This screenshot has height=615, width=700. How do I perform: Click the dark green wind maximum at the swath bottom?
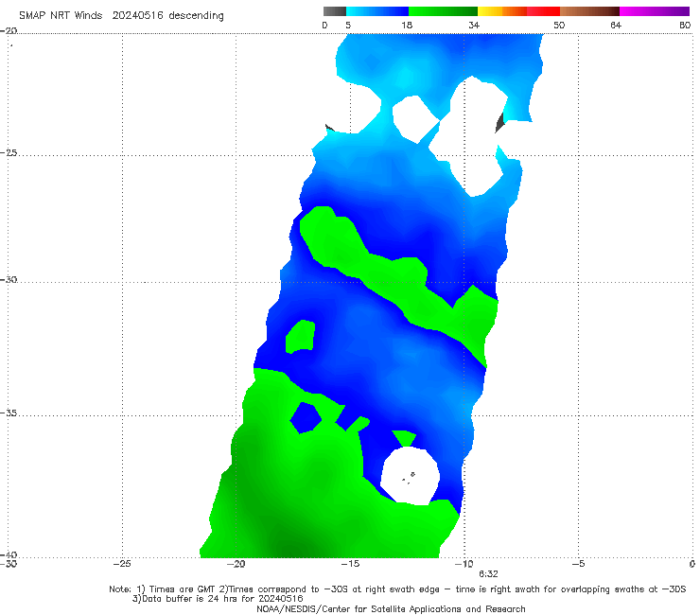click(292, 547)
